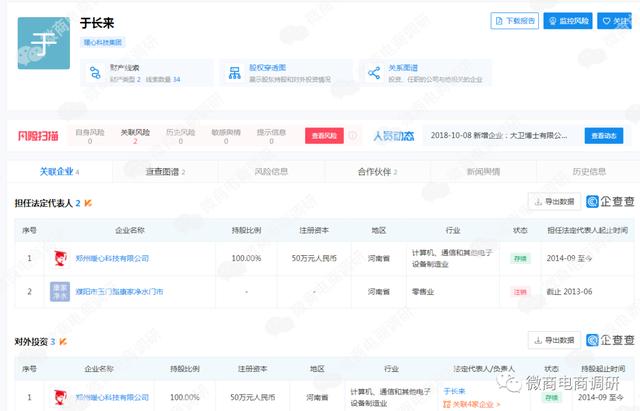The height and width of the screenshot is (411, 640).
Task: Click 郑州暖心科技有限公司 logo in legal representative table
Action: (60, 258)
